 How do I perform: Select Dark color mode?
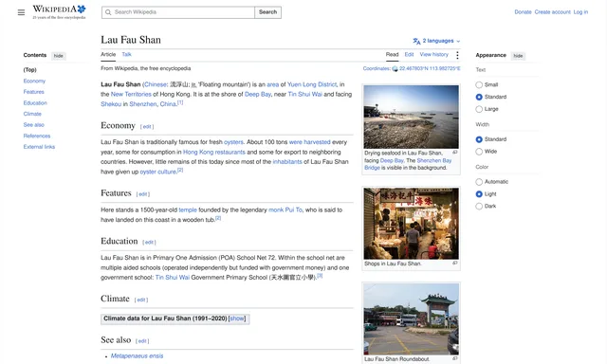[x=479, y=207]
